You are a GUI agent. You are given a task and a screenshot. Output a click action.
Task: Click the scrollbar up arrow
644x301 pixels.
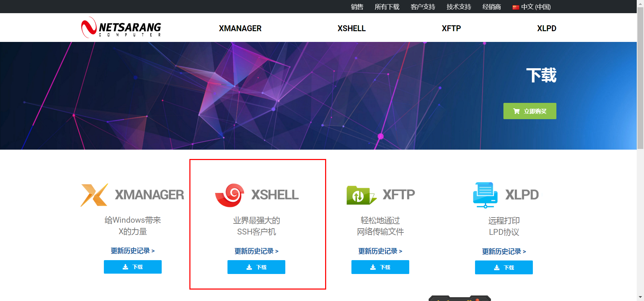click(640, 3)
